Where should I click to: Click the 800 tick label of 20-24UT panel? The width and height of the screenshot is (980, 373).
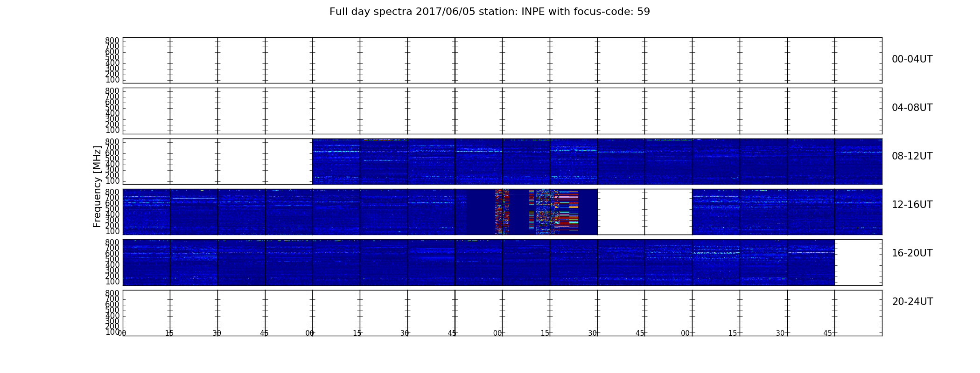[x=112, y=293]
